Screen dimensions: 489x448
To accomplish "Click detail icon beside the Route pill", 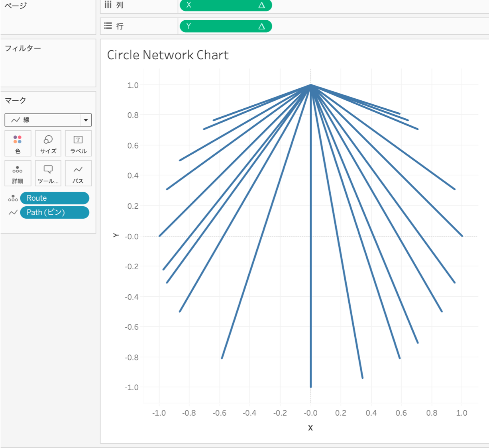I will 13,198.
